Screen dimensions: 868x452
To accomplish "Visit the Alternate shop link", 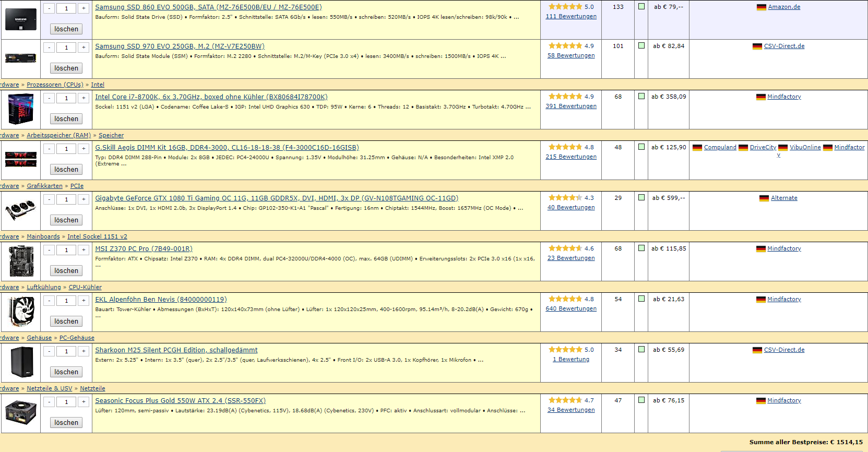I will pos(784,198).
